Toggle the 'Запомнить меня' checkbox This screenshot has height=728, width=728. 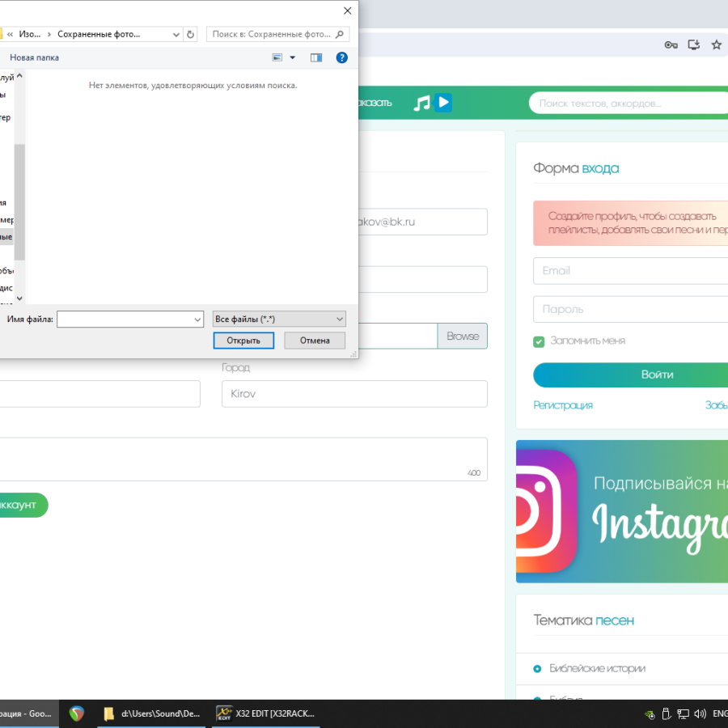(x=539, y=341)
